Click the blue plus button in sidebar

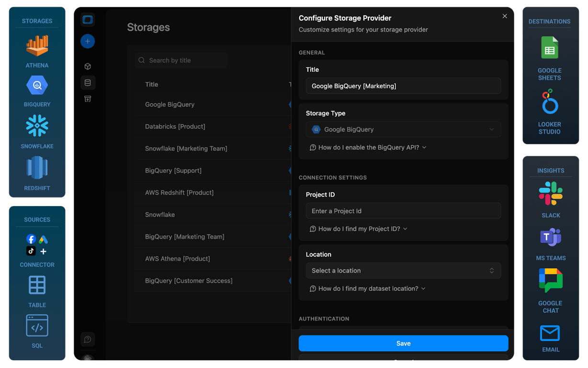88,41
